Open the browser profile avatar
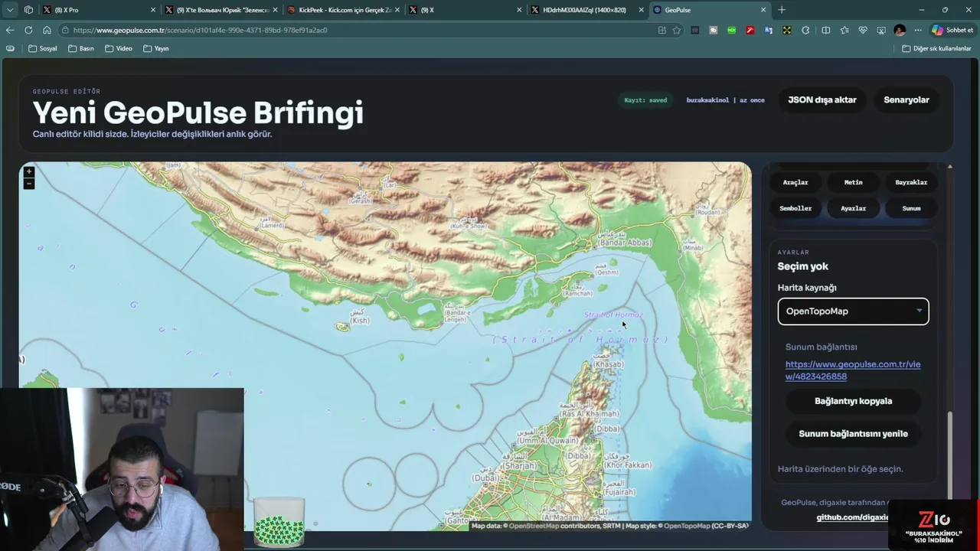Viewport: 980px width, 551px height. point(900,30)
